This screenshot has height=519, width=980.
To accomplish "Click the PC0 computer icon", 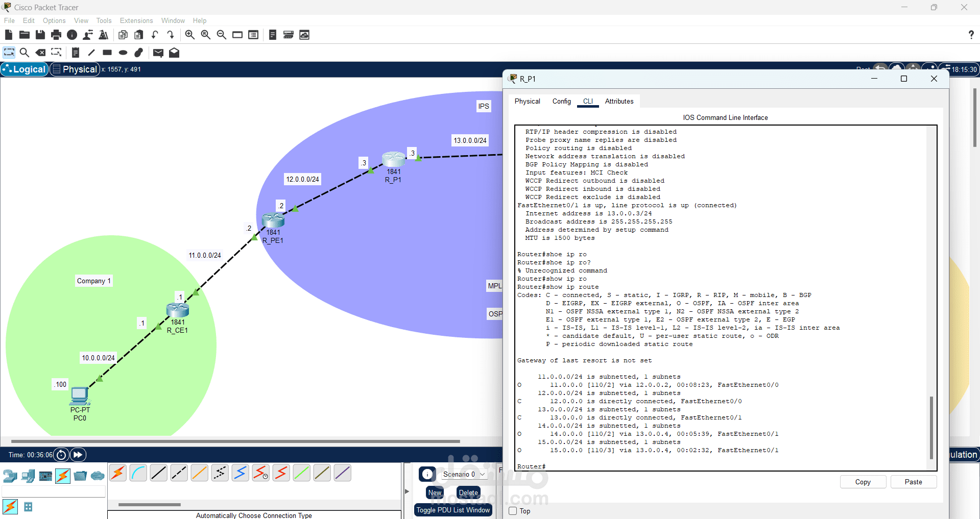I will tap(80, 396).
